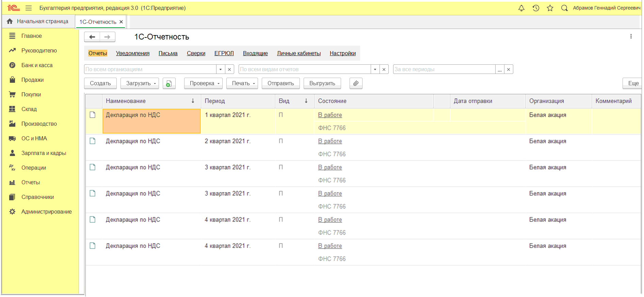Open В работе link for 2 квартал 2021
This screenshot has width=644, height=297.
(330, 141)
